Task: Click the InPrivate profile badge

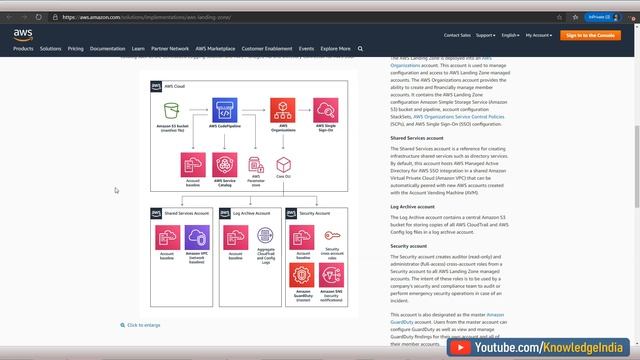Action: click(603, 17)
